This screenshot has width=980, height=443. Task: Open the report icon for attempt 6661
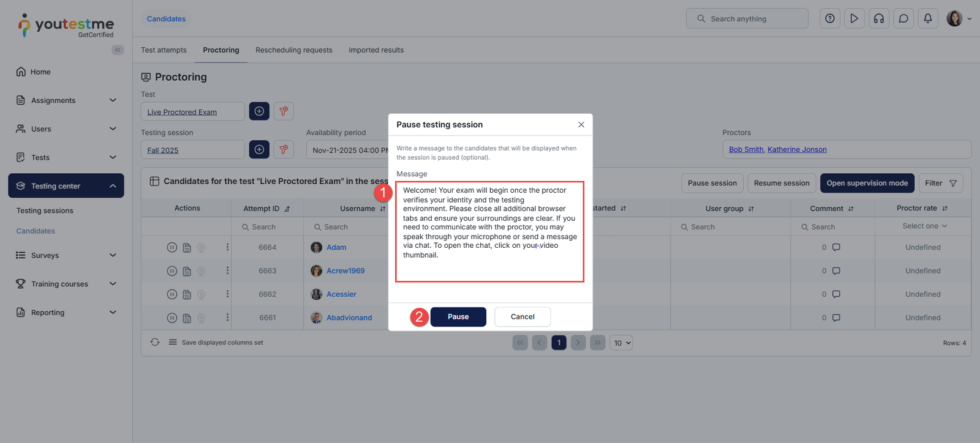point(187,318)
